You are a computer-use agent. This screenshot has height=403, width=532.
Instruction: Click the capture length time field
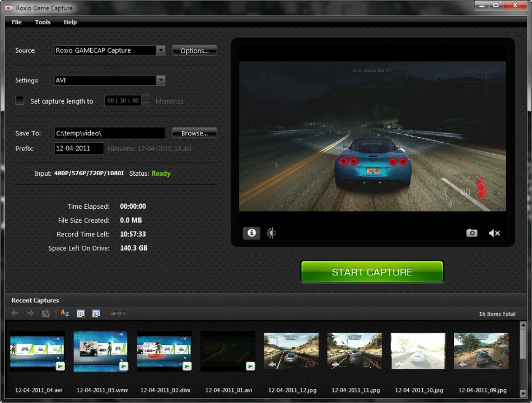coord(123,100)
